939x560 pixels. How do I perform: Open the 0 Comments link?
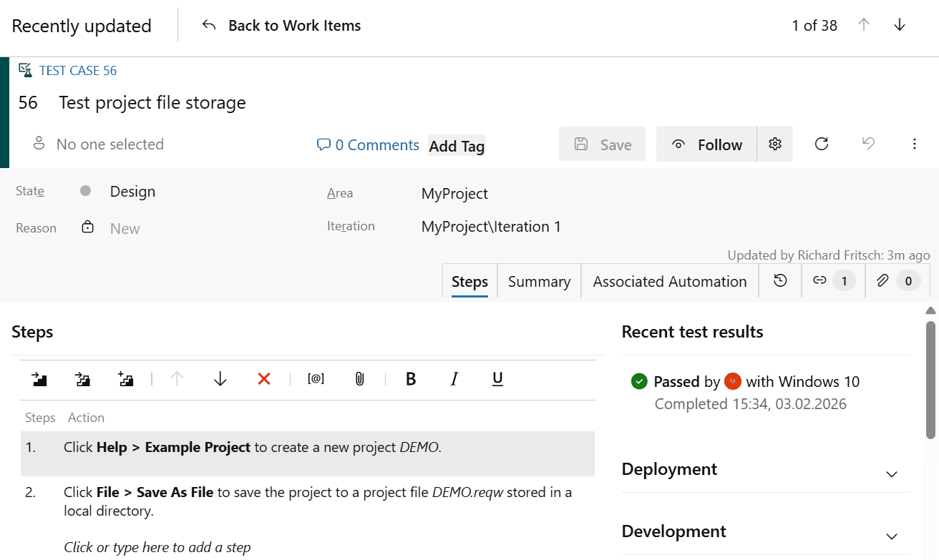[367, 144]
